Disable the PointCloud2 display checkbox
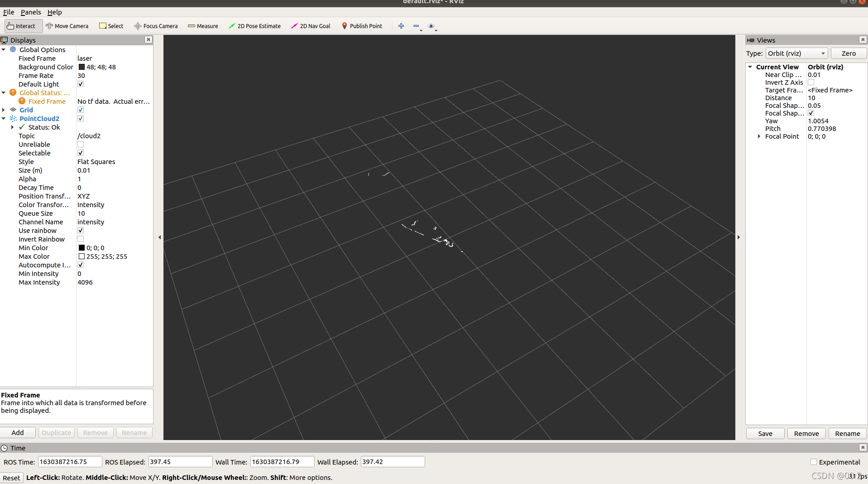Screen dimensions: 868x484 coord(81,118)
